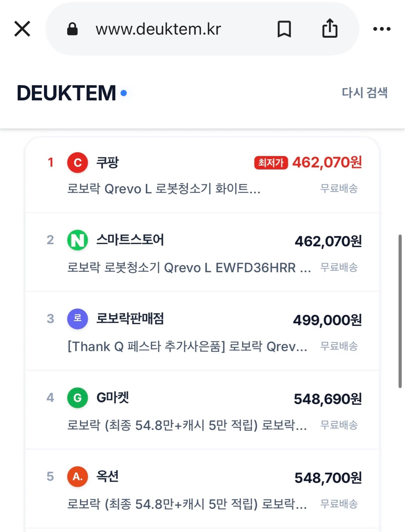Viewport: 405px width, 532px height.
Task: Click the vertical page scrollbar
Action: [400, 311]
